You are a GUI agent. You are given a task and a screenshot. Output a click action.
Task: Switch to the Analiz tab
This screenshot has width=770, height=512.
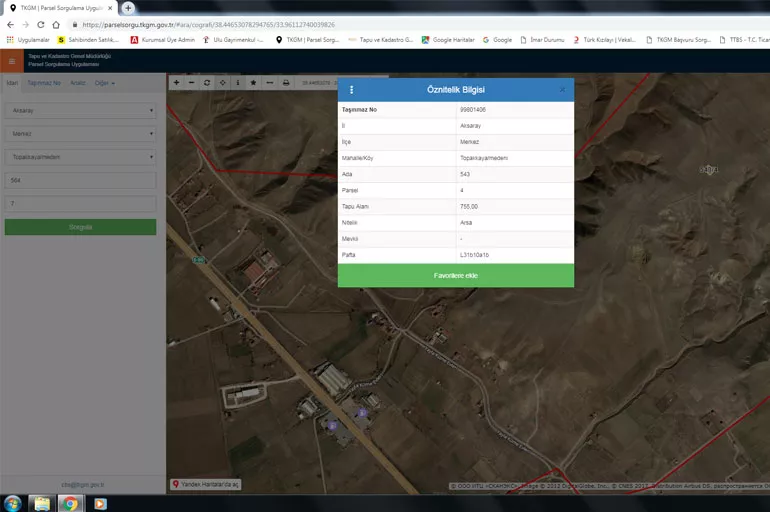[x=77, y=84]
